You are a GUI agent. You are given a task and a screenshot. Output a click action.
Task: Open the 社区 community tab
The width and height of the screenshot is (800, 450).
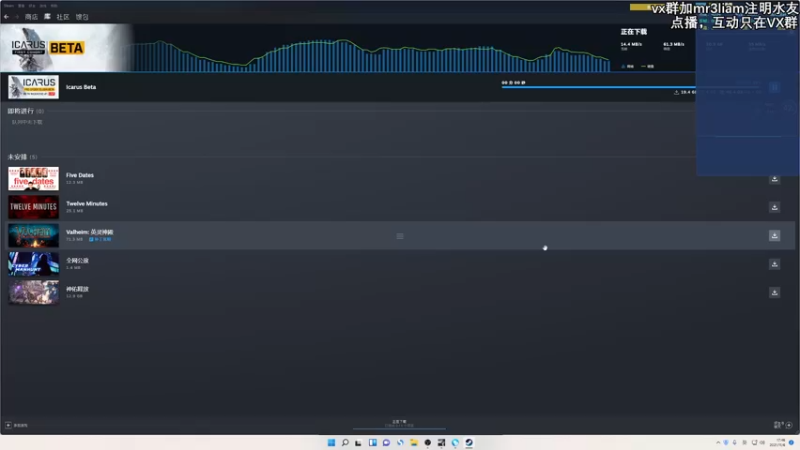pyautogui.click(x=63, y=17)
